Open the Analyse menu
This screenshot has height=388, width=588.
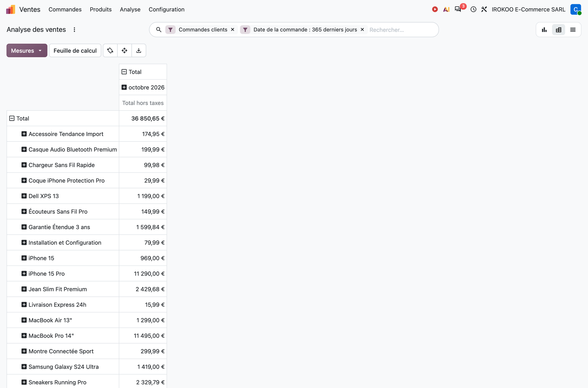[130, 9]
